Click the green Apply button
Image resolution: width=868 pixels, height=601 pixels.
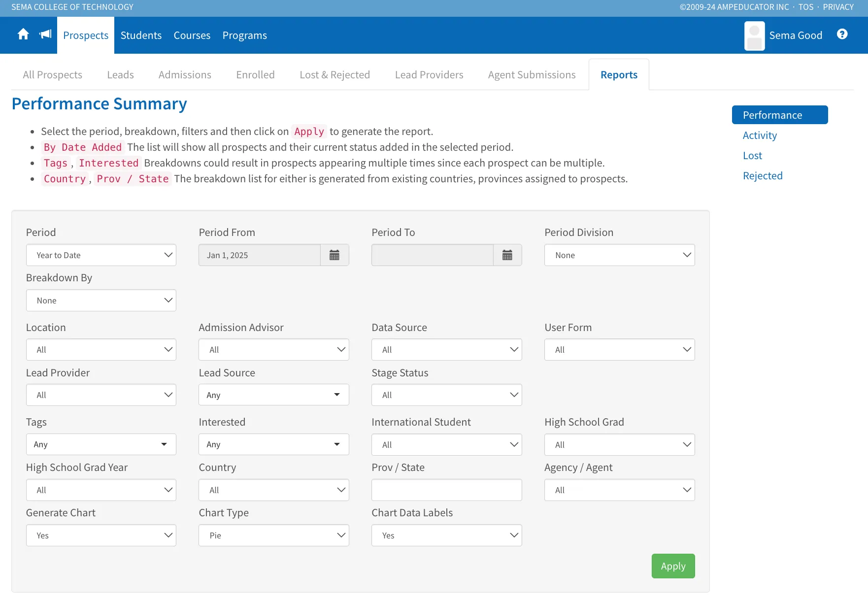(x=673, y=566)
